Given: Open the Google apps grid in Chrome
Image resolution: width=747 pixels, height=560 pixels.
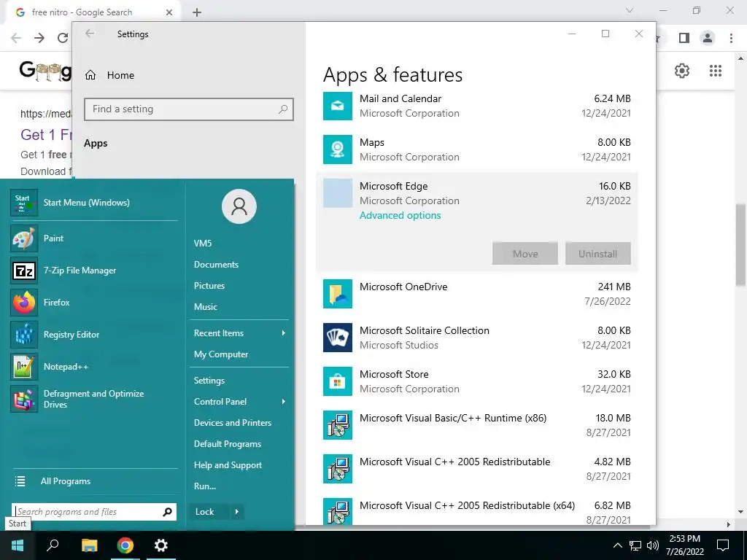Looking at the screenshot, I should pyautogui.click(x=716, y=71).
